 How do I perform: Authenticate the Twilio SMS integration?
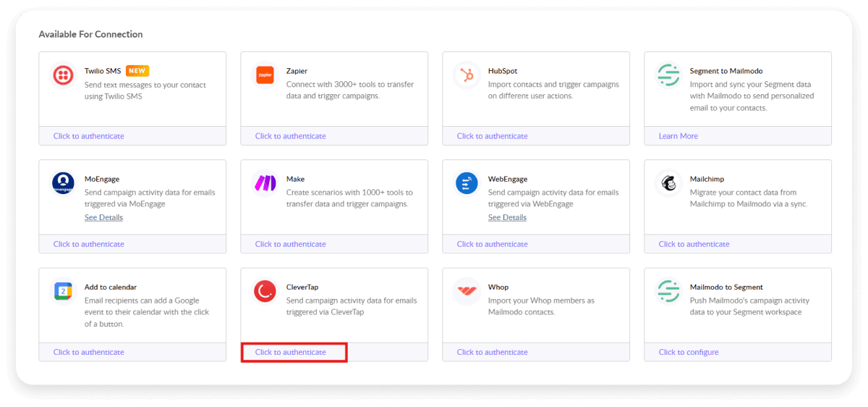88,136
